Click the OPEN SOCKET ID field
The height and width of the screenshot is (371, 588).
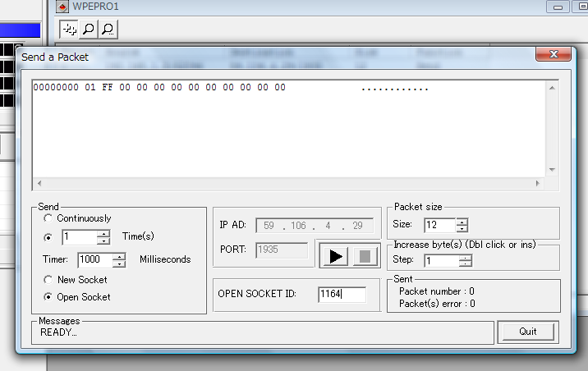pyautogui.click(x=342, y=294)
